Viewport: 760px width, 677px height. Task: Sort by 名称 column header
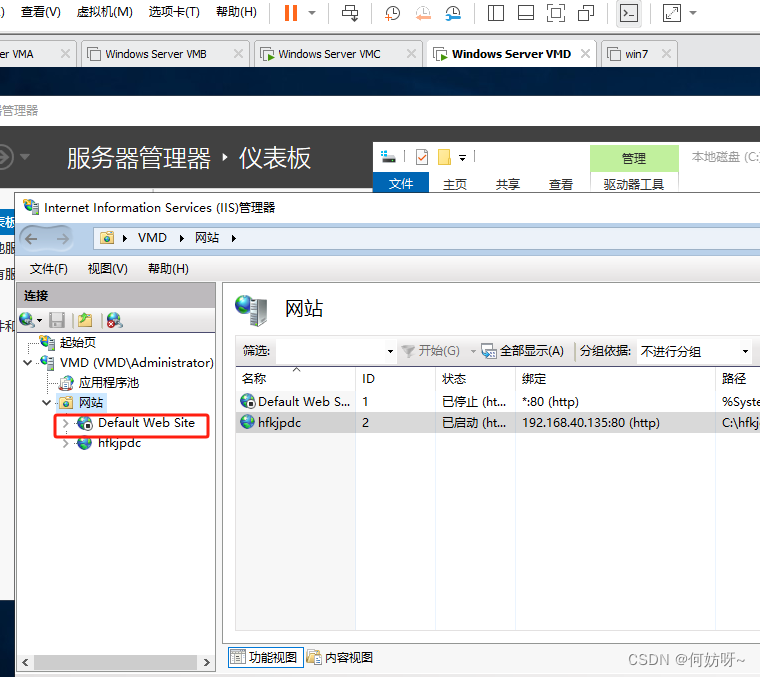tap(296, 378)
